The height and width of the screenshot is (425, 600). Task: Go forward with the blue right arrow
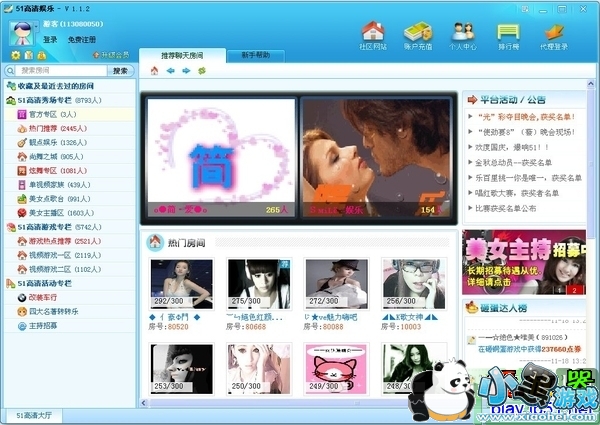(x=186, y=71)
